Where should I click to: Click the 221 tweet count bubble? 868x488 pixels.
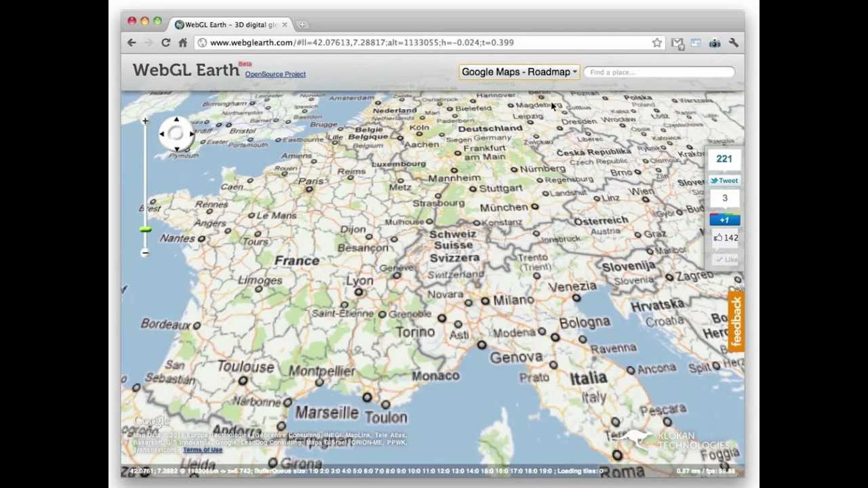(x=724, y=159)
